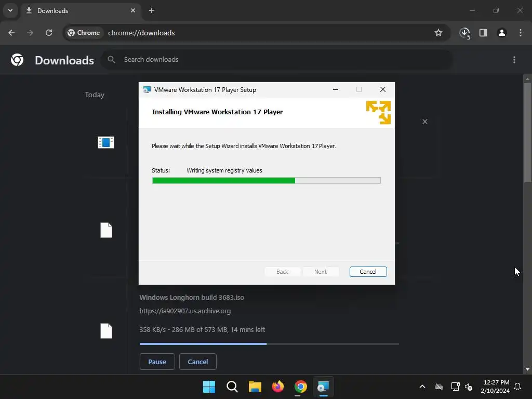
Task: Click the VMware installation progress bar
Action: [267, 180]
